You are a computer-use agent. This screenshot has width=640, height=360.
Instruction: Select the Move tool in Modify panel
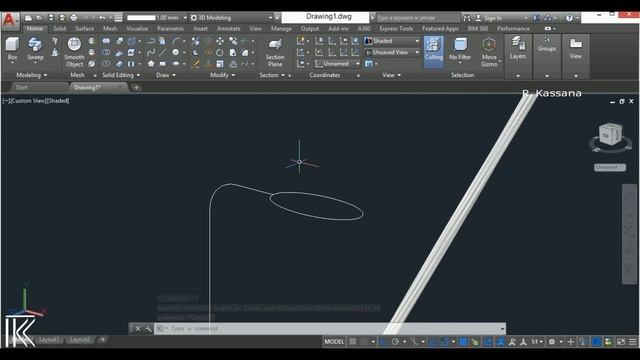pyautogui.click(x=220, y=41)
